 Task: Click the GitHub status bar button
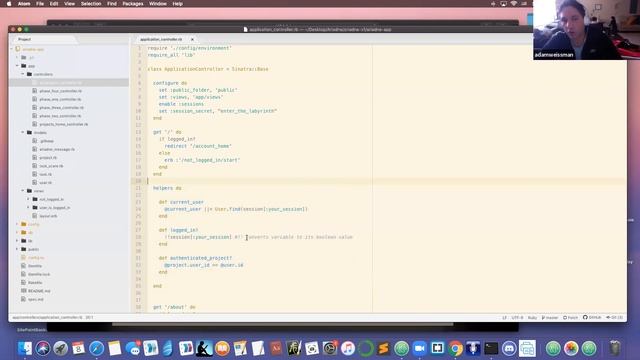pyautogui.click(x=592, y=318)
